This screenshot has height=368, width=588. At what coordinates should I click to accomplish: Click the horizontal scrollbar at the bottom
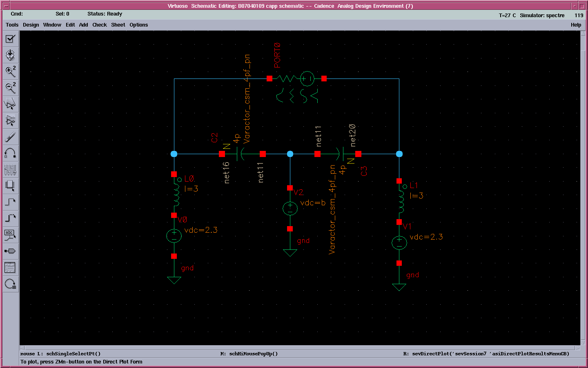[x=300, y=348]
